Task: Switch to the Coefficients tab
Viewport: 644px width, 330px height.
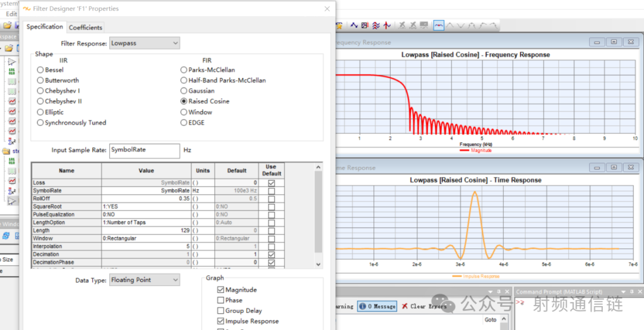Action: pos(85,27)
